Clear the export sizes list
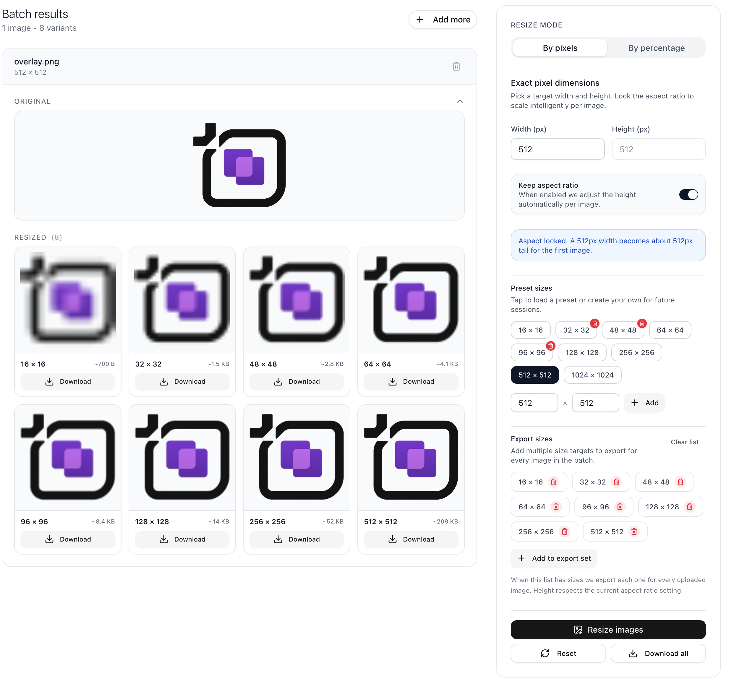The image size is (734, 700). (x=684, y=442)
